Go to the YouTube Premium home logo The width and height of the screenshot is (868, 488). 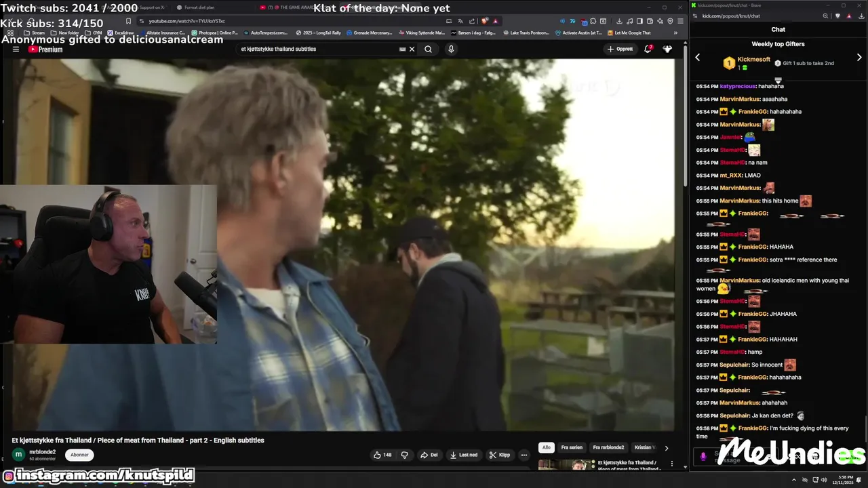point(45,49)
